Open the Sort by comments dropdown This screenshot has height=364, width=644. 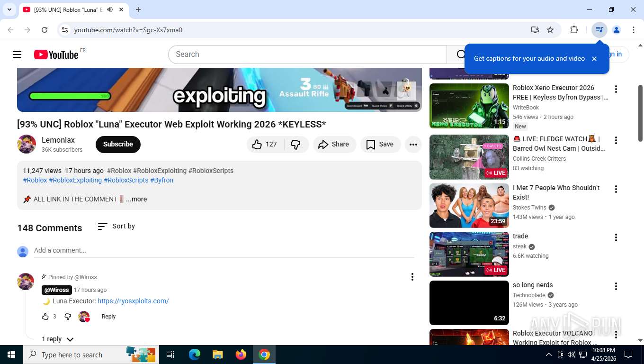point(116,226)
